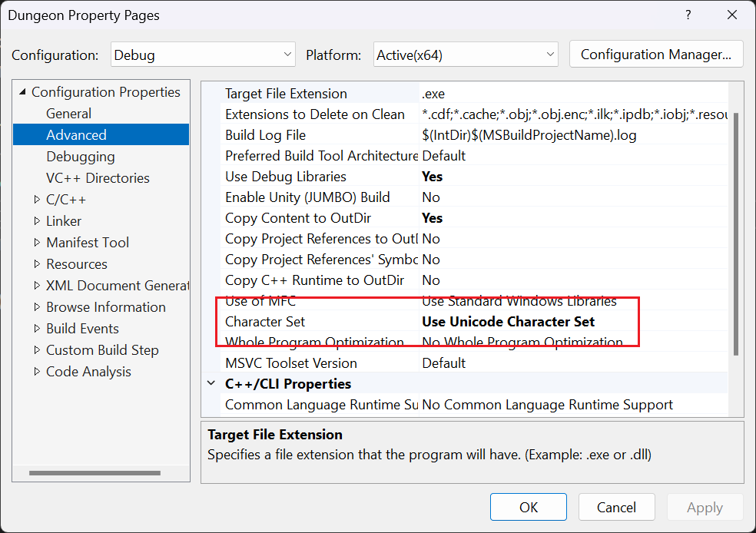This screenshot has height=533, width=756.
Task: Click the Use Debug Libraries value
Action: (x=433, y=177)
